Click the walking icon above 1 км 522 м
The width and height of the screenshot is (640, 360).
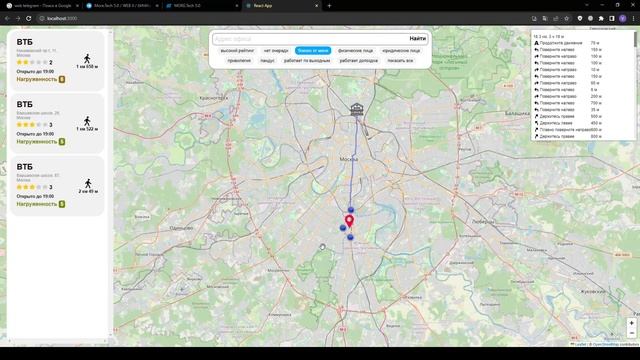(87, 121)
